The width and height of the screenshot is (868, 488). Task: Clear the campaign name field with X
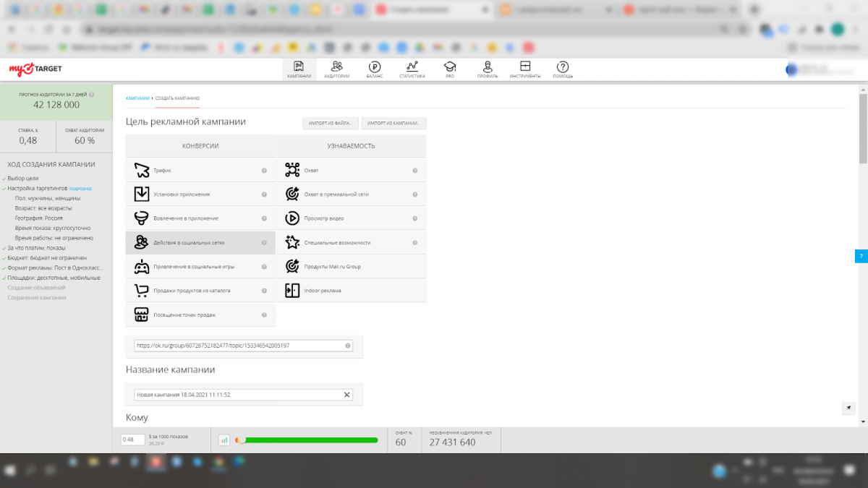click(346, 395)
